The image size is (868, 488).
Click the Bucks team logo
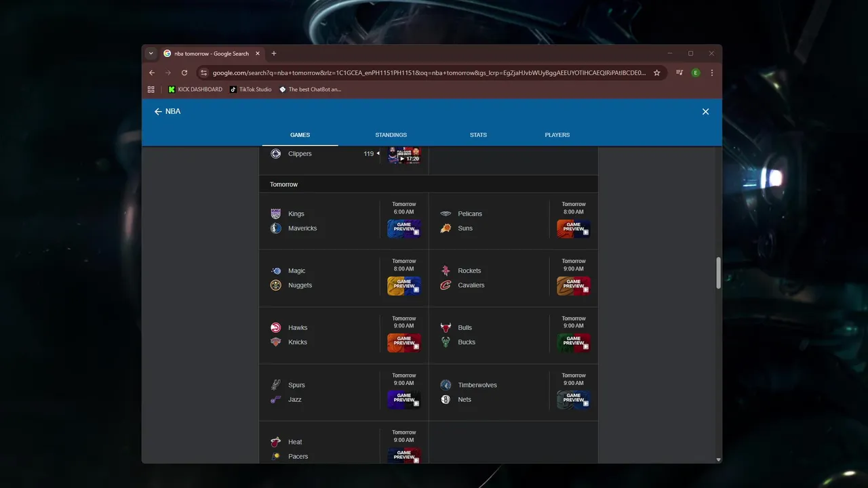pos(446,342)
